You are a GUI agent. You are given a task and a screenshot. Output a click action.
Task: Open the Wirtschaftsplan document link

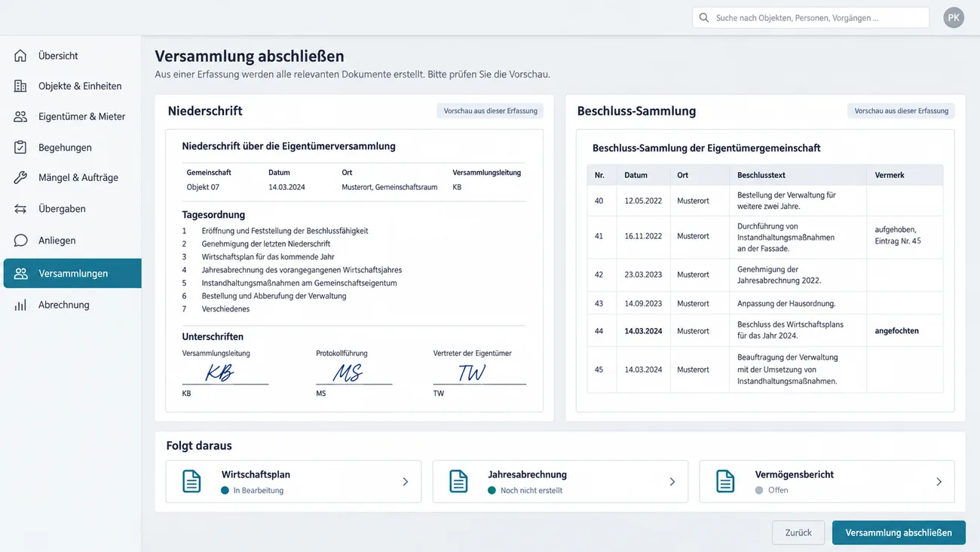point(293,481)
